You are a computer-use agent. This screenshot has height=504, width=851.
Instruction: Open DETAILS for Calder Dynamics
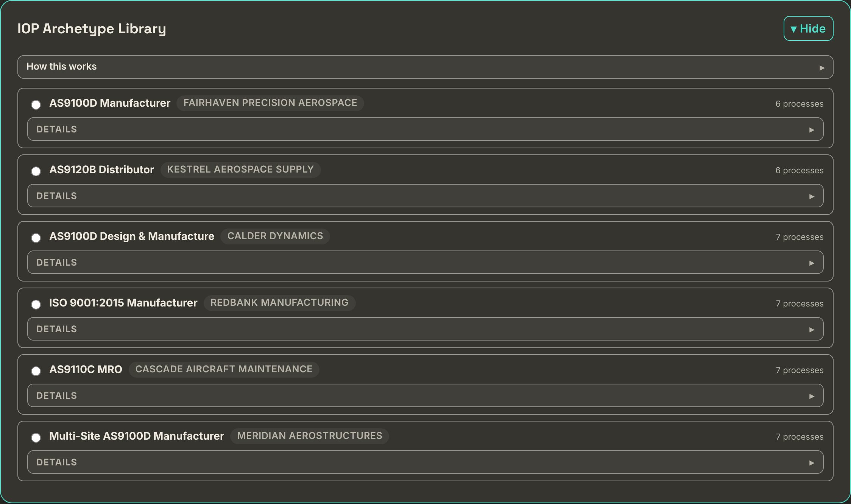(x=425, y=262)
